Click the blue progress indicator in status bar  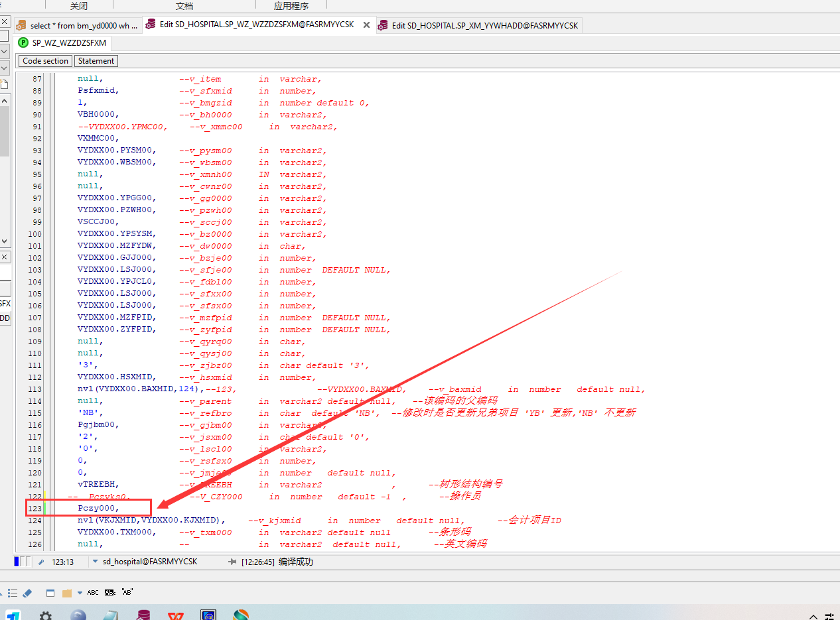pos(17,562)
